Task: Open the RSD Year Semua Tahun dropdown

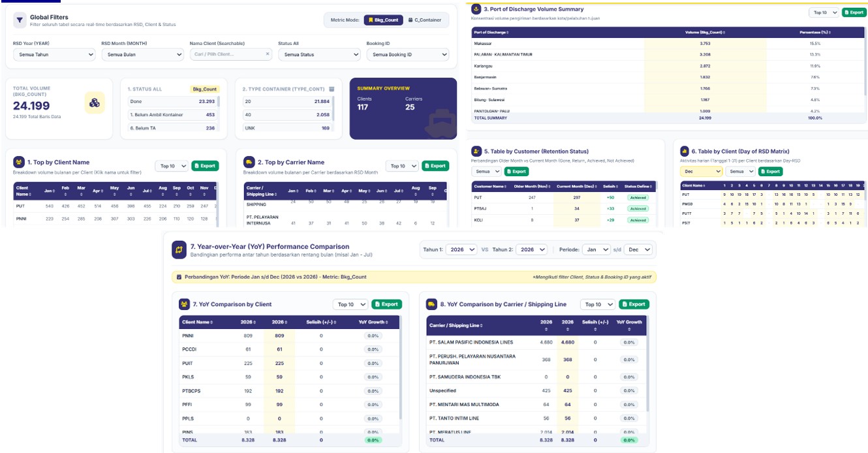Action: tap(54, 55)
